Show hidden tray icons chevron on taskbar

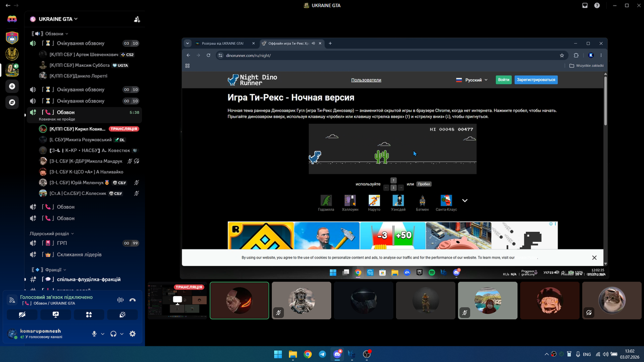click(546, 354)
